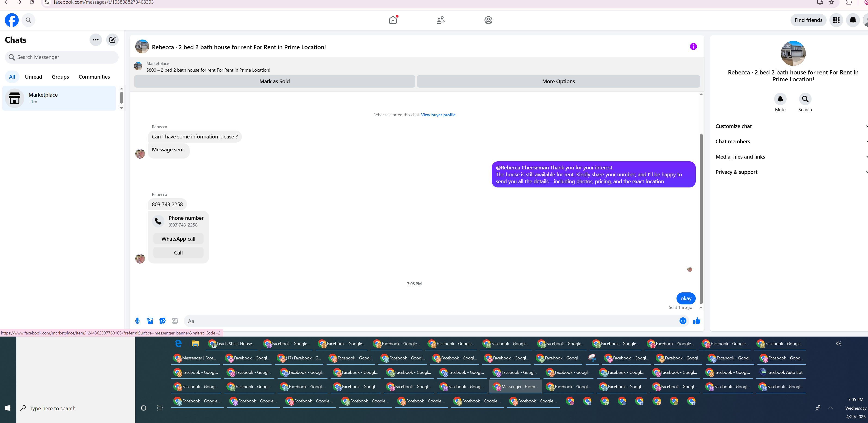
Task: Open the Facebook menu grid icon
Action: (x=836, y=20)
